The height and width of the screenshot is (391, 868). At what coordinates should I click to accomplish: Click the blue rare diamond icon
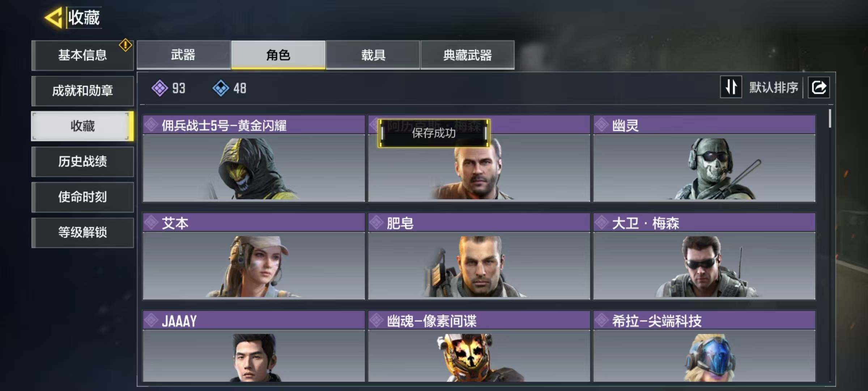point(221,88)
